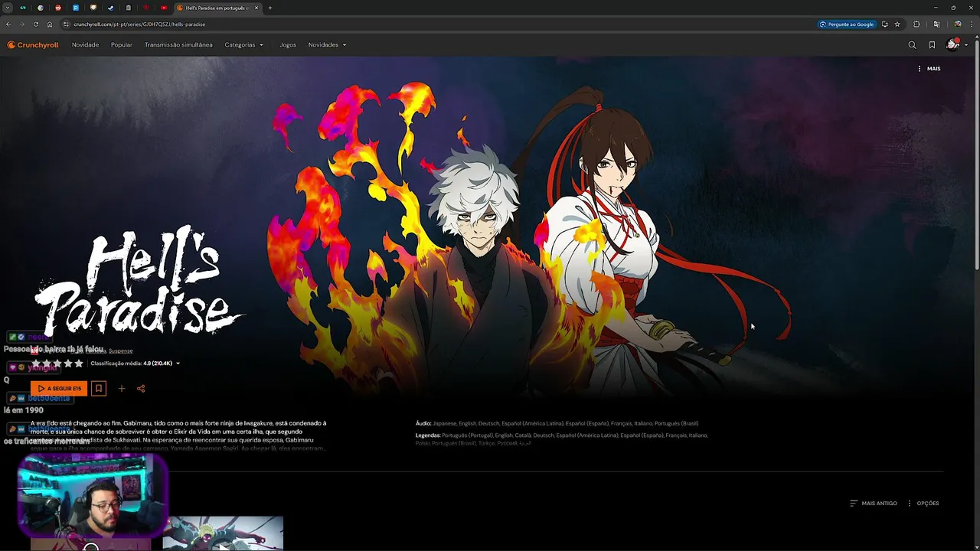The width and height of the screenshot is (980, 551).
Task: Click the browser home icon
Action: click(x=50, y=24)
